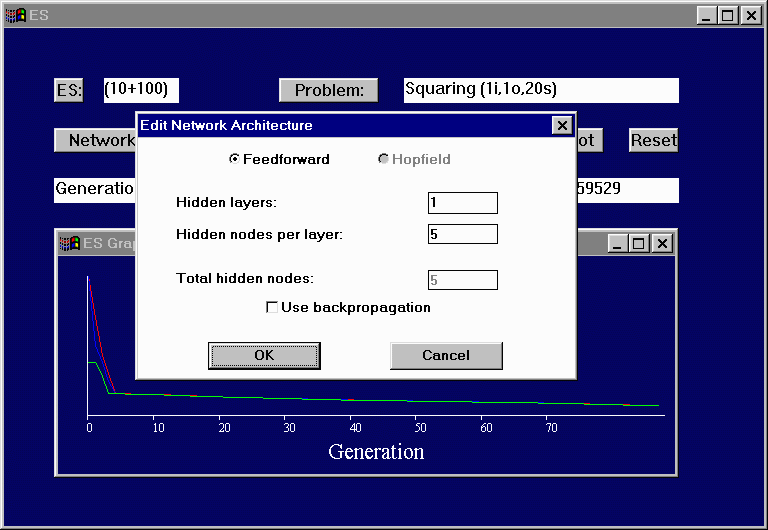Click the Hidden layers input field
Screen dimensions: 768x530
coord(462,203)
